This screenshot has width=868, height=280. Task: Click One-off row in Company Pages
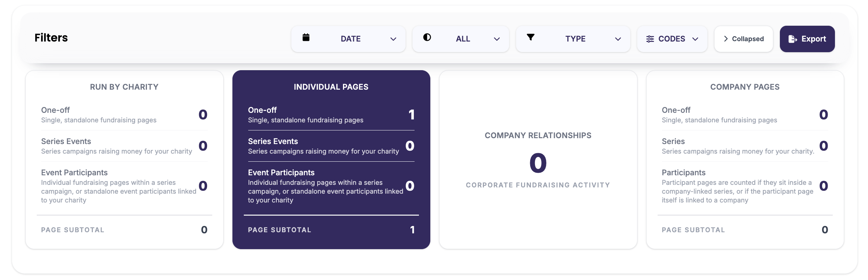coord(745,115)
